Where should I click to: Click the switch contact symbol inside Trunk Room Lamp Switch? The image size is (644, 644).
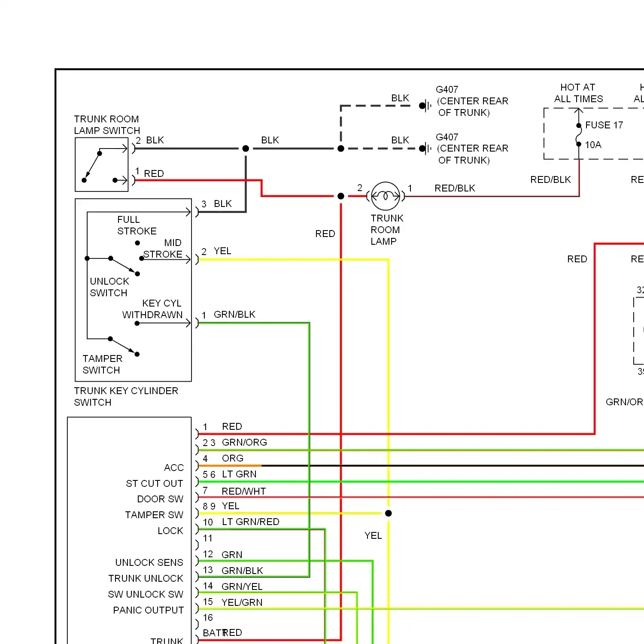[105, 165]
